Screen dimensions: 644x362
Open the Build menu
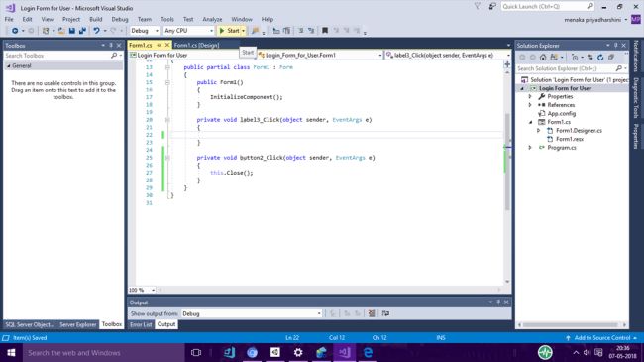(96, 19)
